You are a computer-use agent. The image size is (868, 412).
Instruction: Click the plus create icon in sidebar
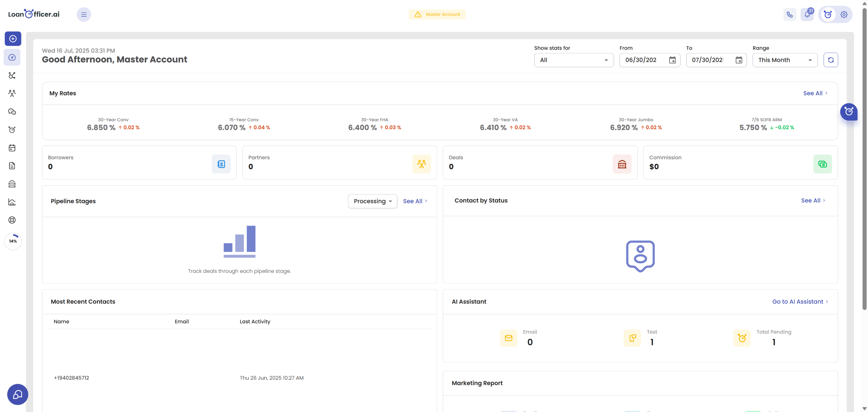click(x=13, y=39)
